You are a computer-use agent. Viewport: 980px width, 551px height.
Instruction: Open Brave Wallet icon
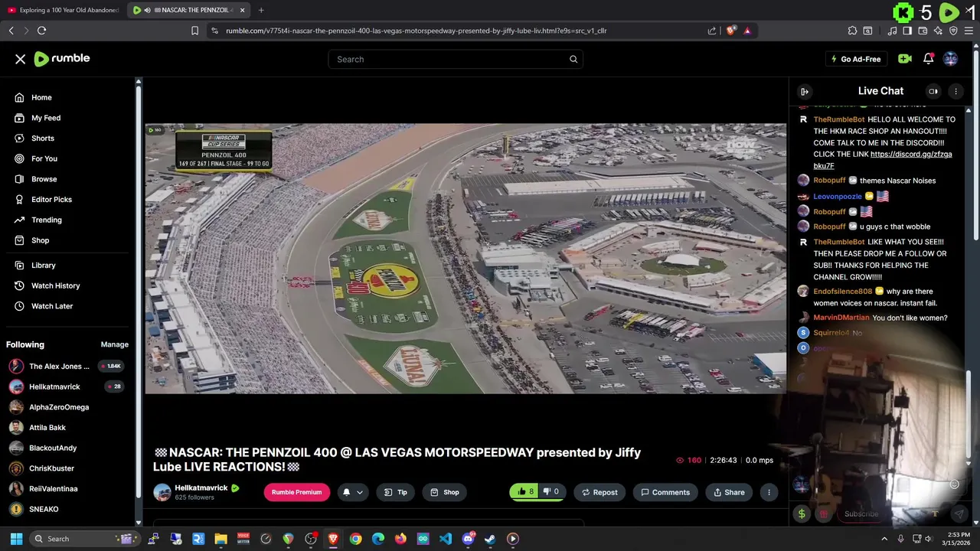[923, 31]
